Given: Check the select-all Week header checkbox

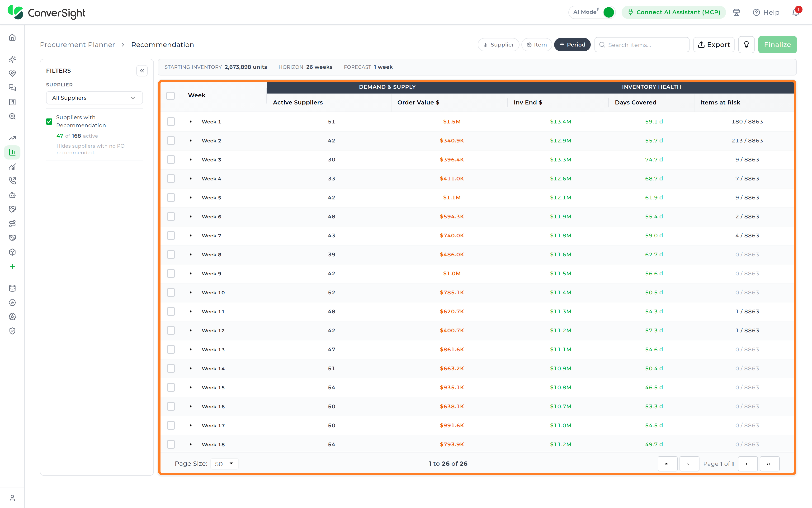Looking at the screenshot, I should pyautogui.click(x=171, y=96).
